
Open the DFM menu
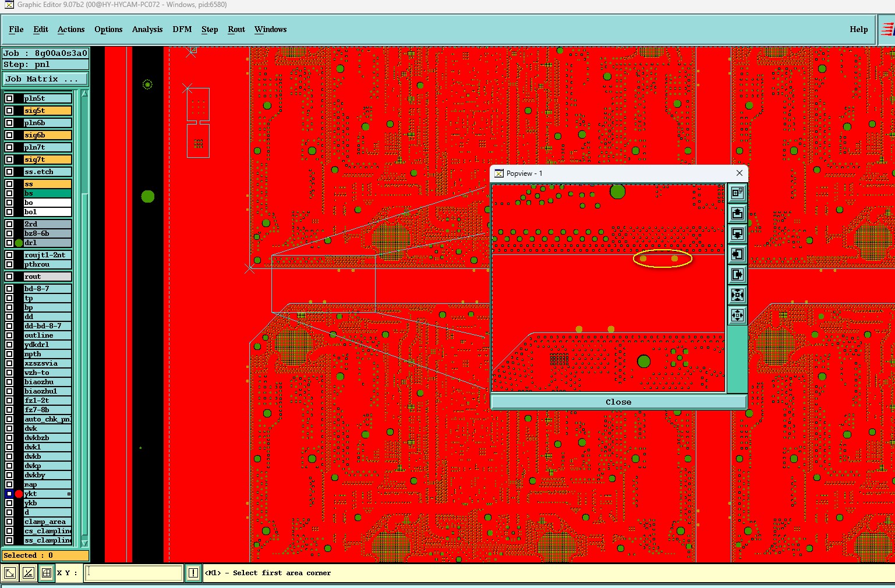tap(182, 29)
